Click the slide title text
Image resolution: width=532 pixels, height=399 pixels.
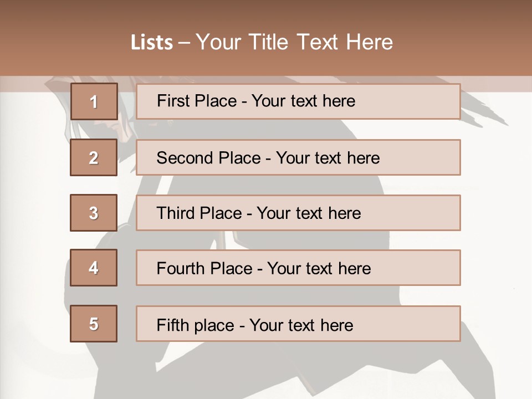(x=262, y=42)
